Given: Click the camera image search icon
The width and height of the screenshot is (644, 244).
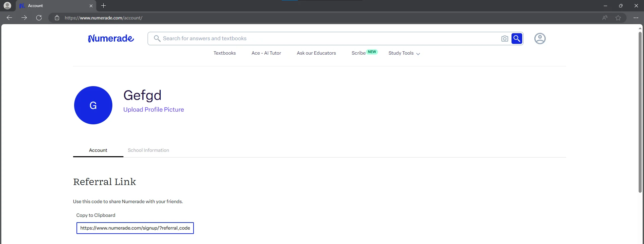Looking at the screenshot, I should [x=504, y=39].
